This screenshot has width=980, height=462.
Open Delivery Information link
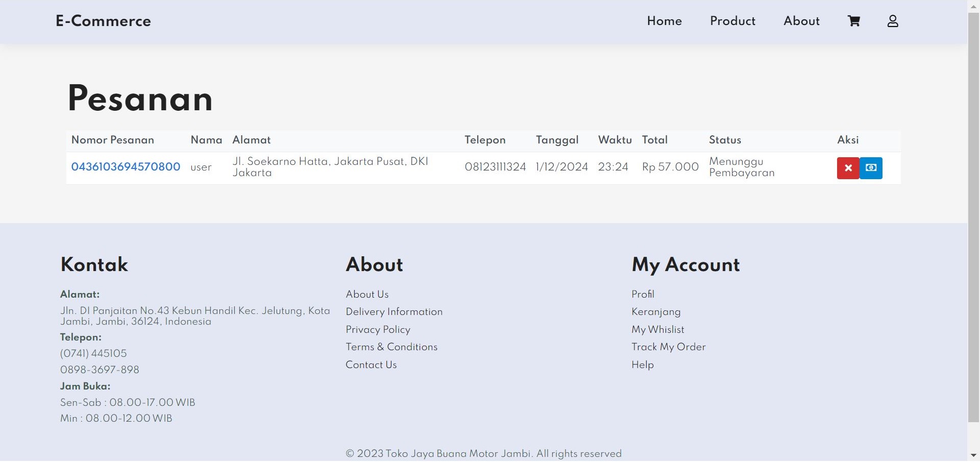[x=394, y=312]
